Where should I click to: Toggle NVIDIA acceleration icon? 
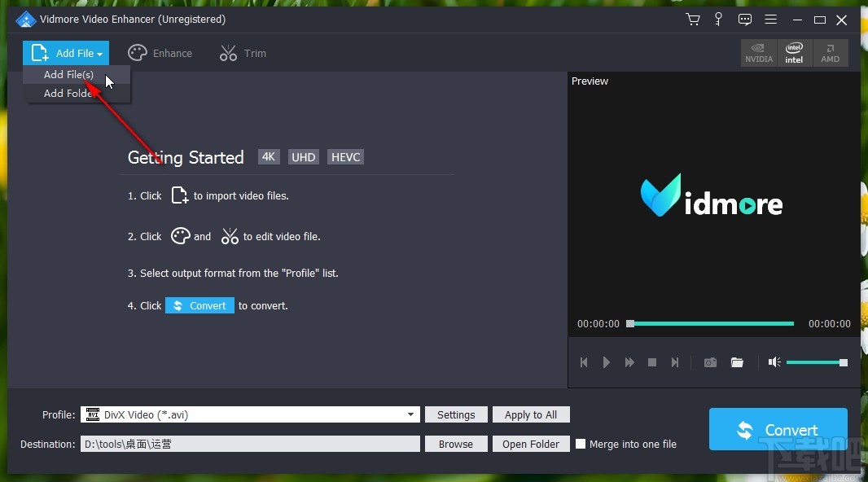(759, 53)
